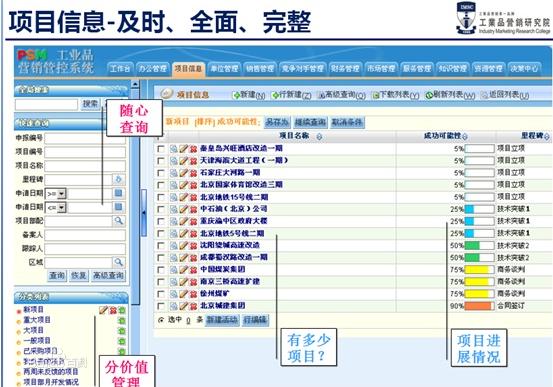The width and height of the screenshot is (553, 387).
Task: Click the 新建活动 button below the list
Action: (222, 320)
